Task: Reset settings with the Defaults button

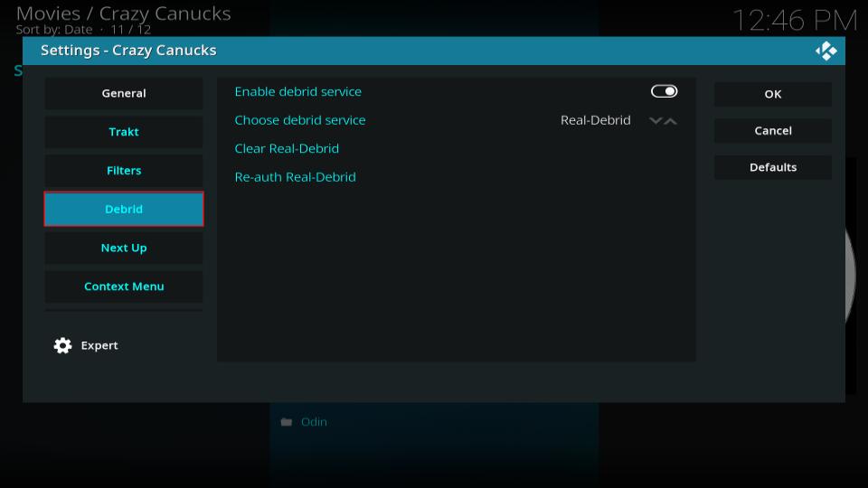Action: 773,167
